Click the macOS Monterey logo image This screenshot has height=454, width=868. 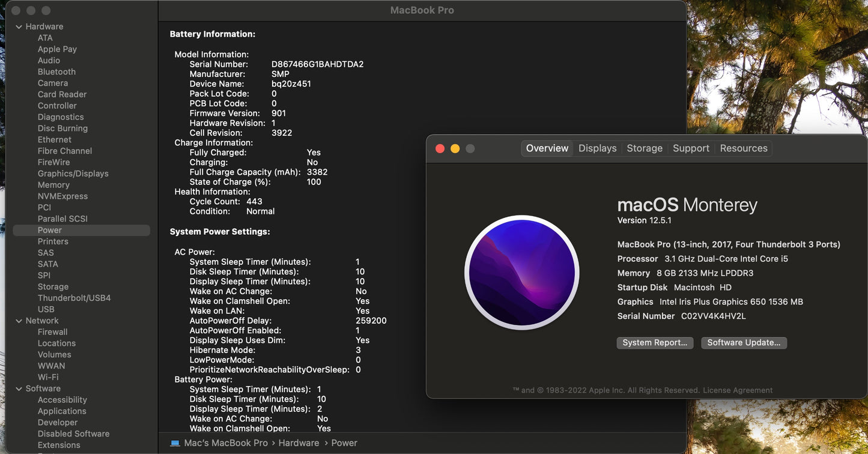coord(521,272)
